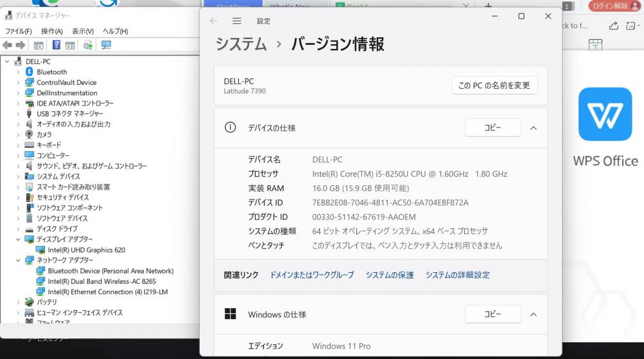The width and height of the screenshot is (644, 359).
Task: Select Intel(R) UHD Graphics 620 device
Action: pos(86,250)
